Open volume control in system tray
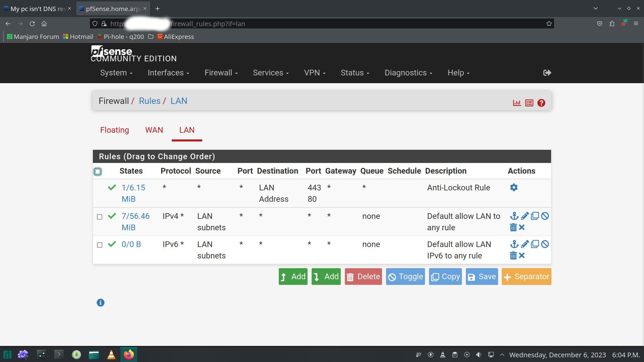The height and width of the screenshot is (362, 644). 479,355
